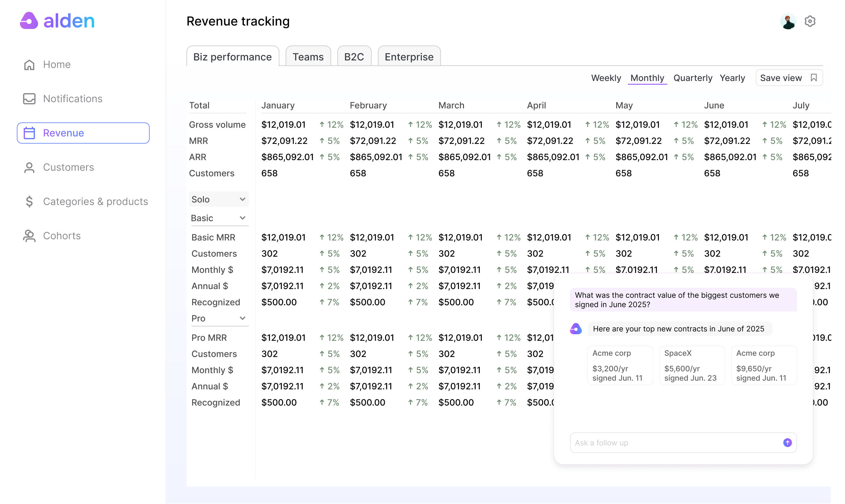Switch to the Teams tab
The image size is (845, 504).
click(x=308, y=57)
